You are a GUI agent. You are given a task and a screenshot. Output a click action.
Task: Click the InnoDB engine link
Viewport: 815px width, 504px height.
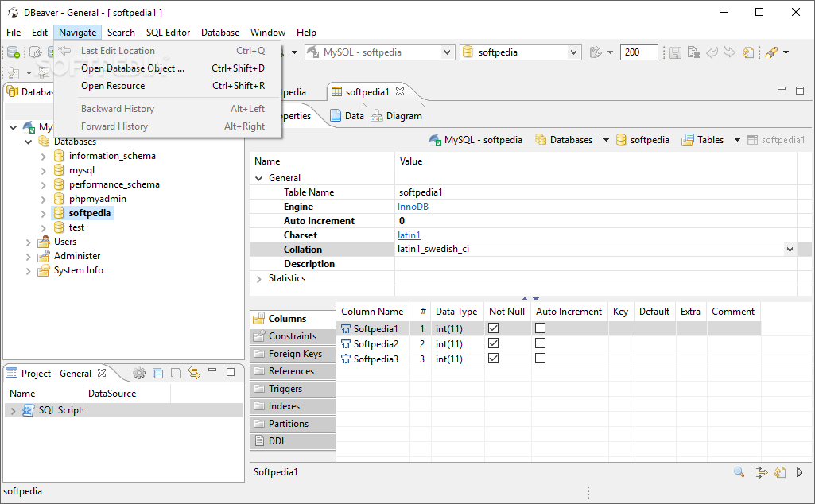(413, 207)
